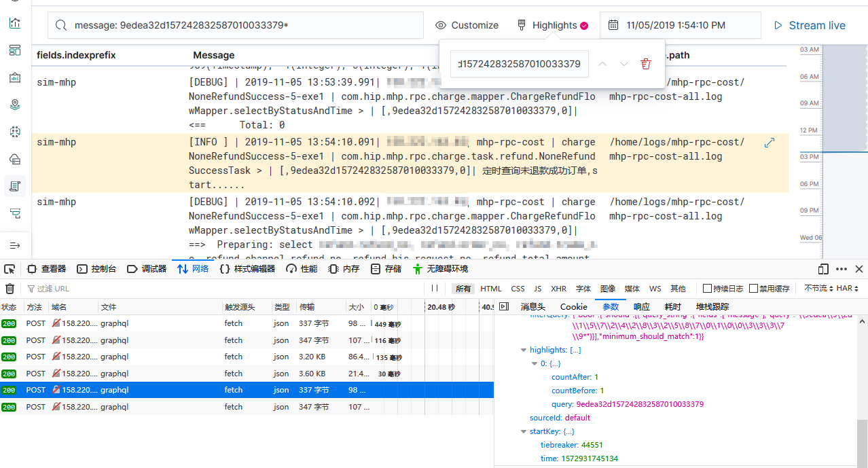Select the selected POST graphql request row
This screenshot has width=868, height=468.
point(247,390)
